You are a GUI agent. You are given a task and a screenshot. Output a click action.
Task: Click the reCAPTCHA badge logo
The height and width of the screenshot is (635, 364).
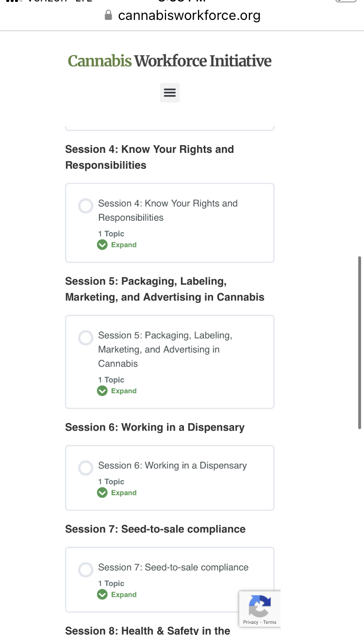click(x=260, y=606)
